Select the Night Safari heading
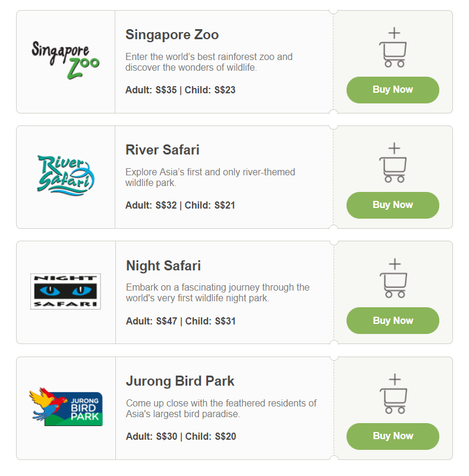 (x=163, y=265)
